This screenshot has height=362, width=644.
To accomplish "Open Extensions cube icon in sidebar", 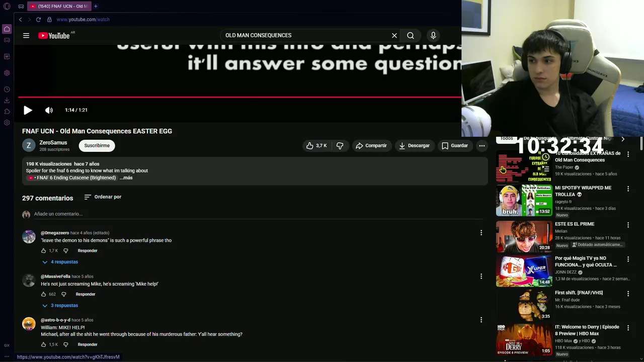I will point(7,112).
